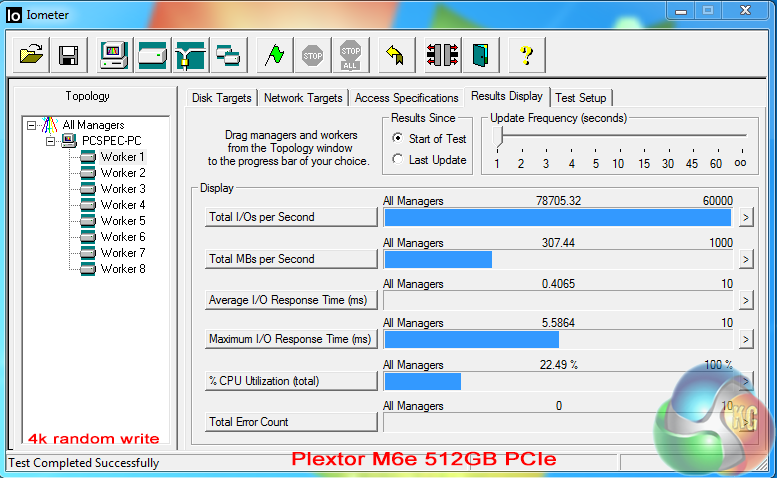
Task: Click Test Completed Successfully status text
Action: click(84, 463)
